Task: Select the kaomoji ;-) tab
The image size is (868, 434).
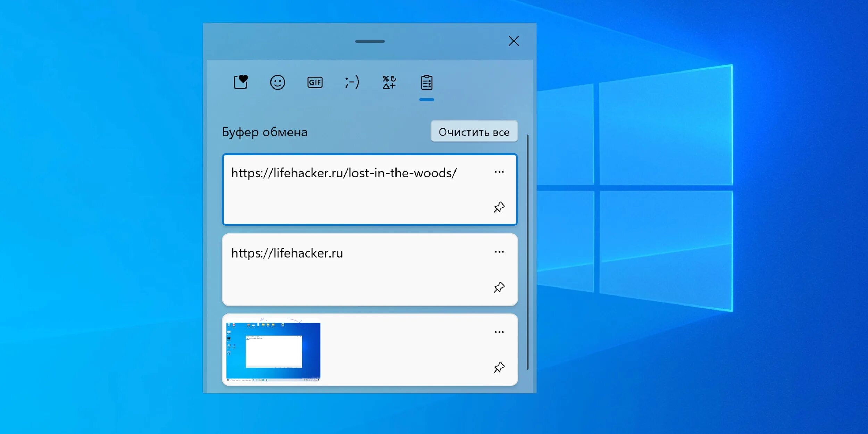Action: click(x=352, y=82)
